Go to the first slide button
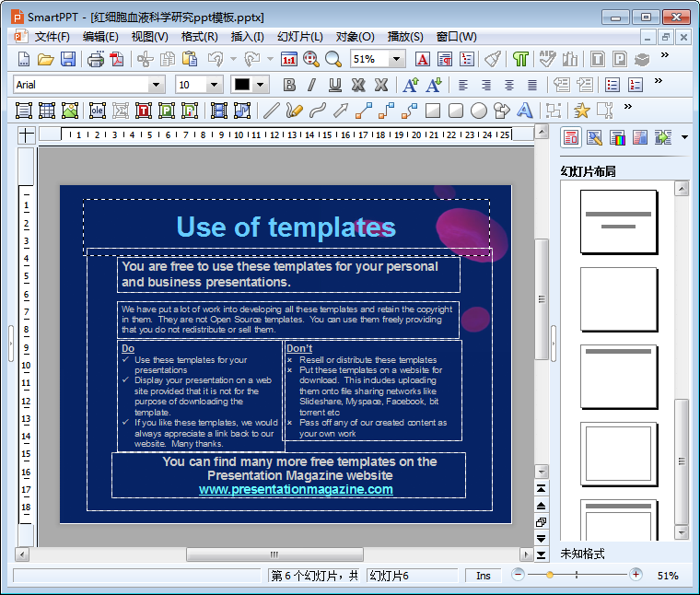Viewport: 700px width, 595px height. click(541, 489)
